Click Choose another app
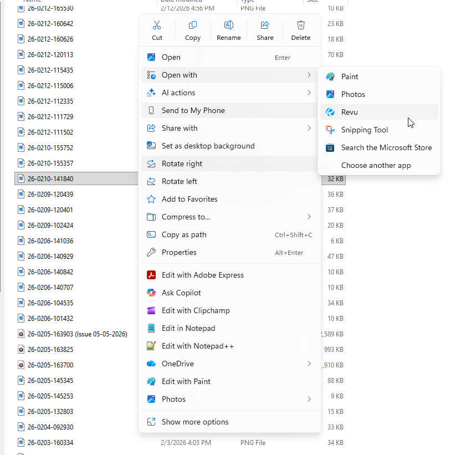The height and width of the screenshot is (455, 476). point(379,165)
